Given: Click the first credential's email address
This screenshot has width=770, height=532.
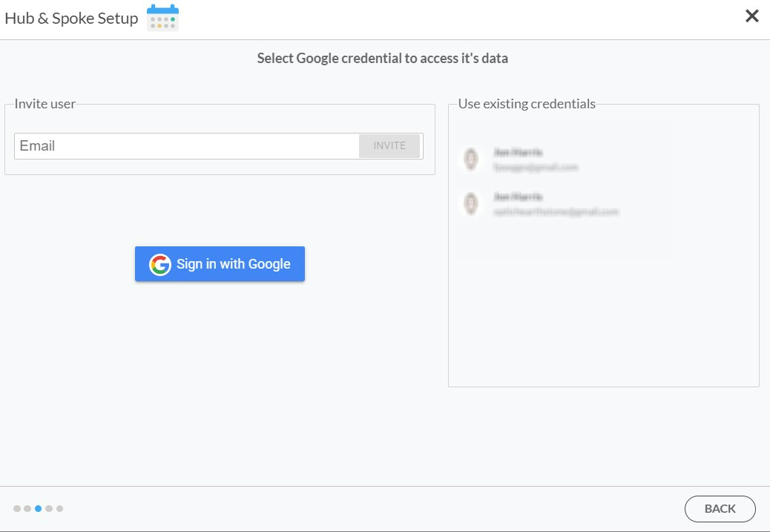Looking at the screenshot, I should (535, 168).
